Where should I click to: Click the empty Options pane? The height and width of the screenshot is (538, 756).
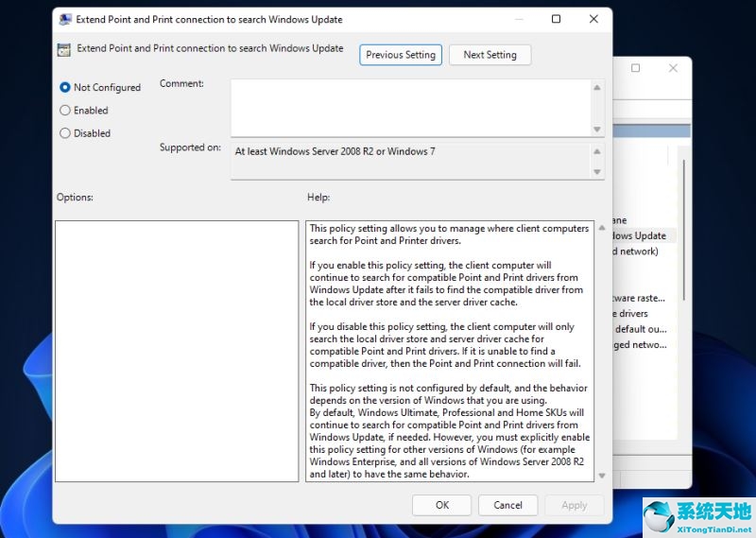(x=177, y=352)
